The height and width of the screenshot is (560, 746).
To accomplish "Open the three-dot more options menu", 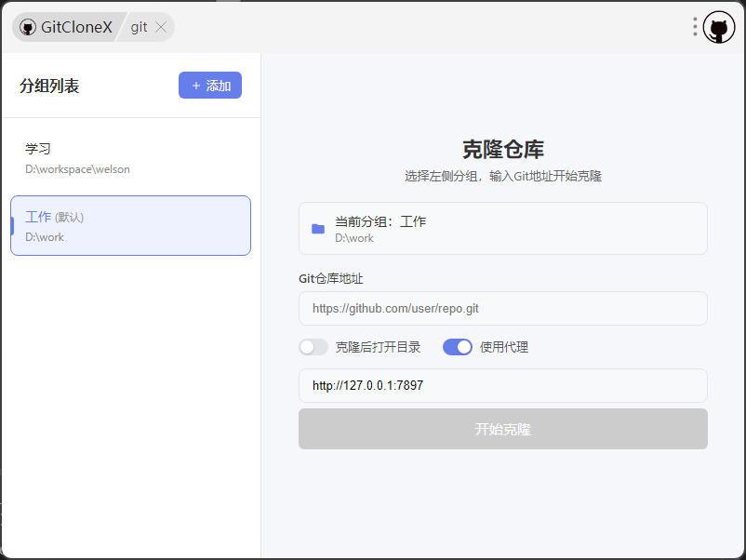I will click(x=695, y=27).
